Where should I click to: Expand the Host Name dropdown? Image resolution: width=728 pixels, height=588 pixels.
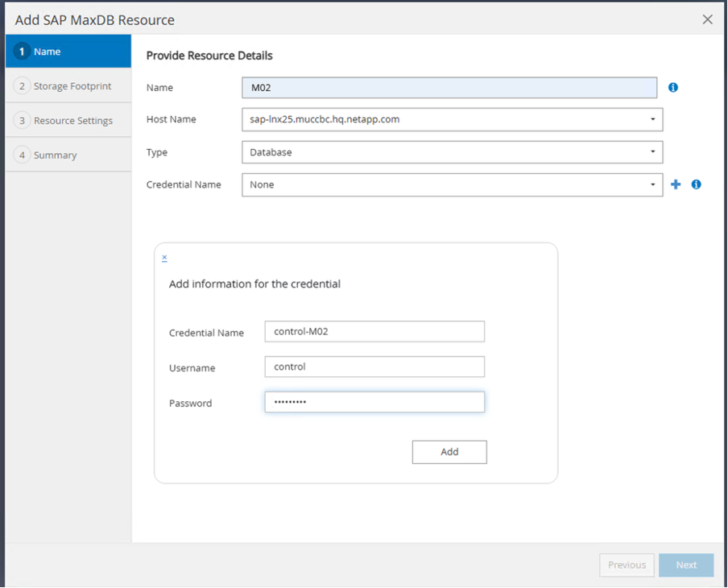(452, 119)
